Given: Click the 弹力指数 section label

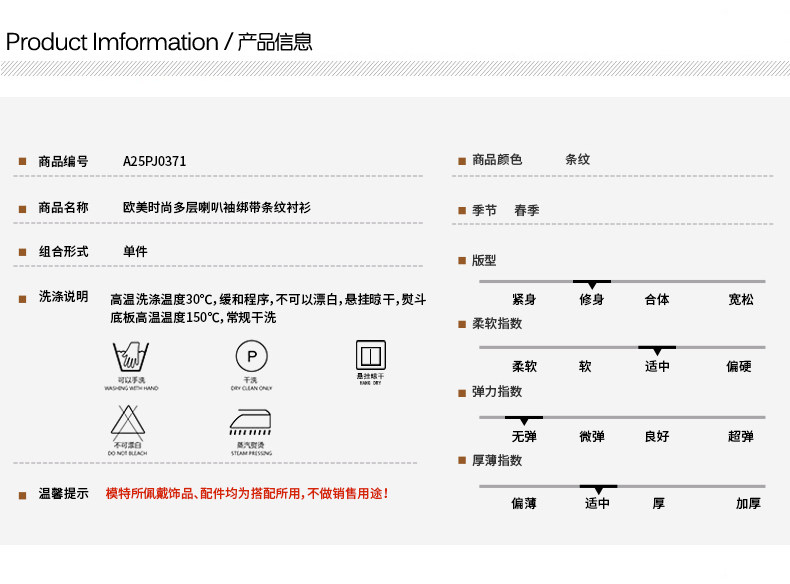Looking at the screenshot, I should 497,392.
